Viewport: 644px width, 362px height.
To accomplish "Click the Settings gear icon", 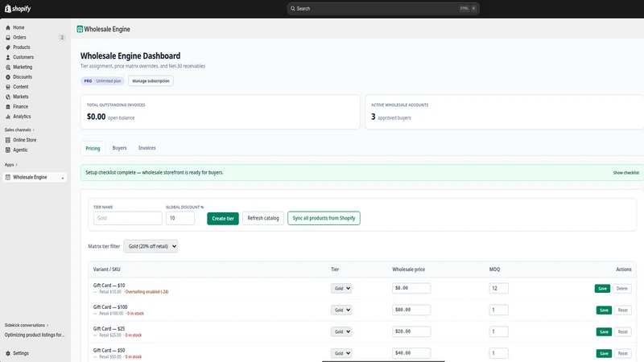I will (x=8, y=353).
